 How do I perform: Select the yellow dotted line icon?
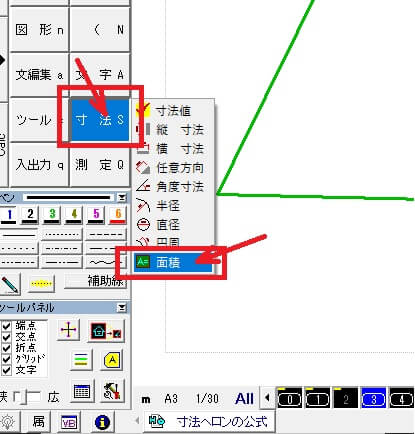coord(41,283)
